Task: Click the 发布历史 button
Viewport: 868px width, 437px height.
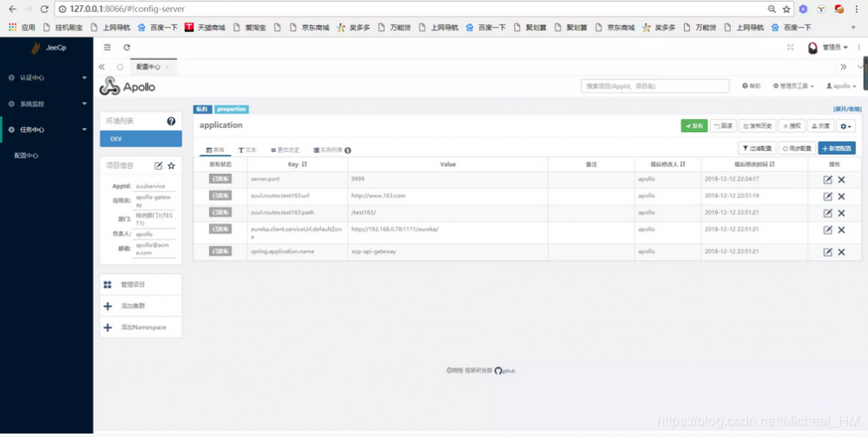Action: (758, 126)
